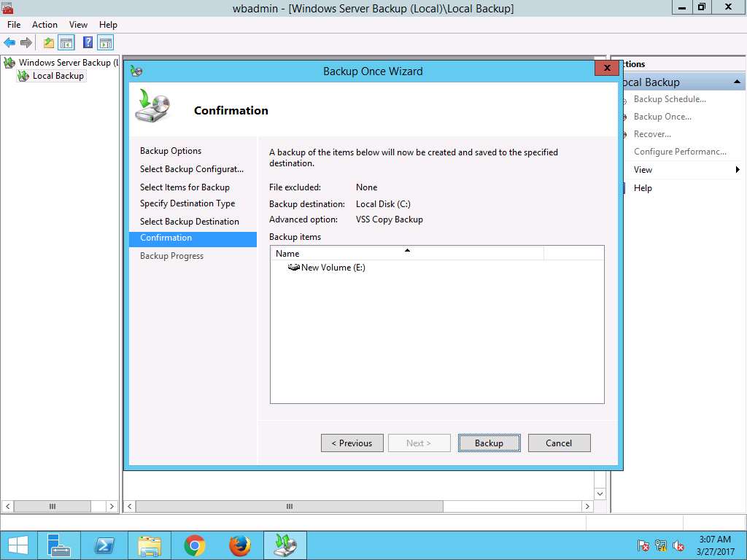The width and height of the screenshot is (747, 560).
Task: Click the blue Help question-mark toolbar icon
Action: coord(88,43)
